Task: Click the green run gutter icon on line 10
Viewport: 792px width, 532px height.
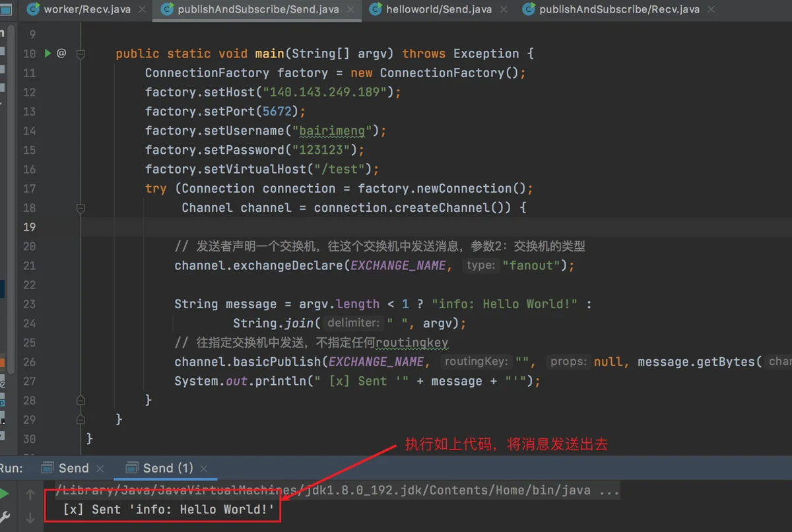Action: (x=48, y=53)
